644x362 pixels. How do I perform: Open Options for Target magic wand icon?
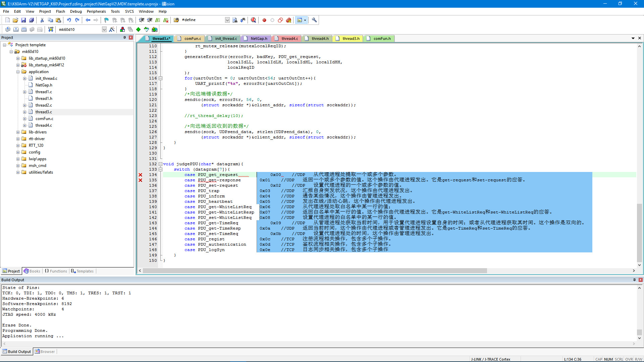point(112,29)
